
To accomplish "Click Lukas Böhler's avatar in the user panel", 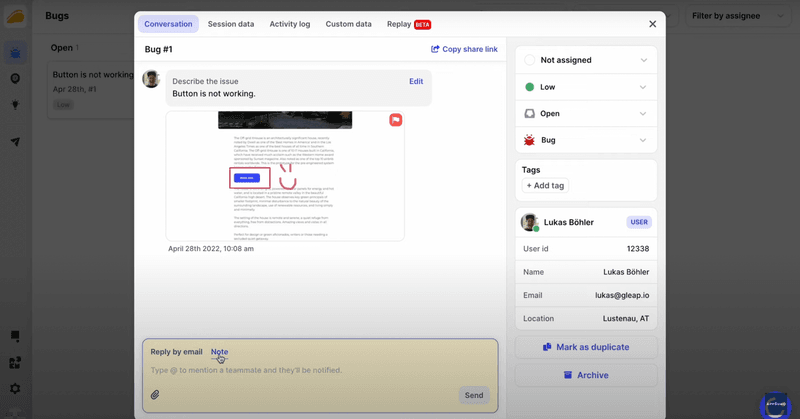I will click(x=530, y=223).
